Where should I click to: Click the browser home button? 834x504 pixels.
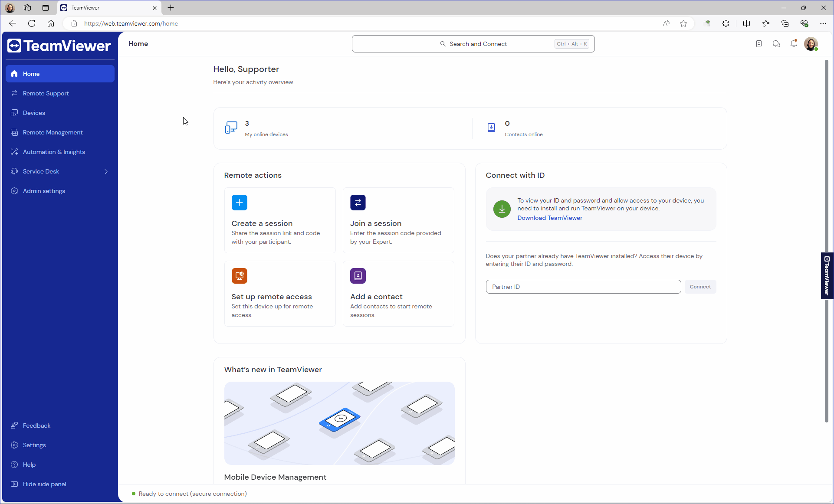[x=51, y=23]
